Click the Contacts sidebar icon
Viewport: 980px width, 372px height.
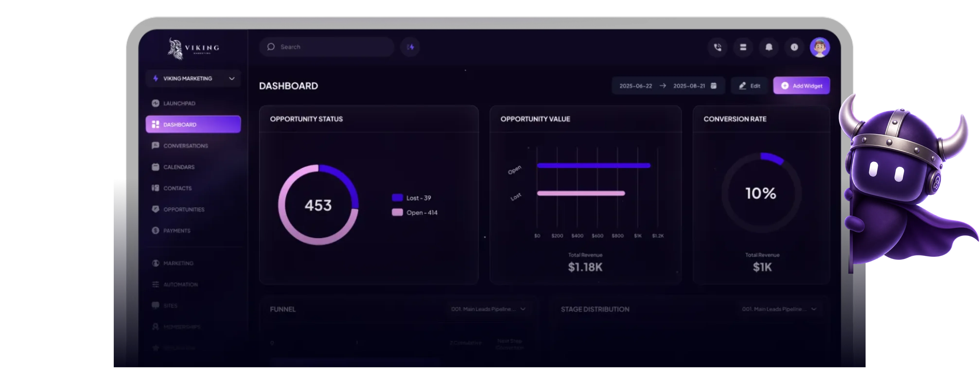[155, 188]
